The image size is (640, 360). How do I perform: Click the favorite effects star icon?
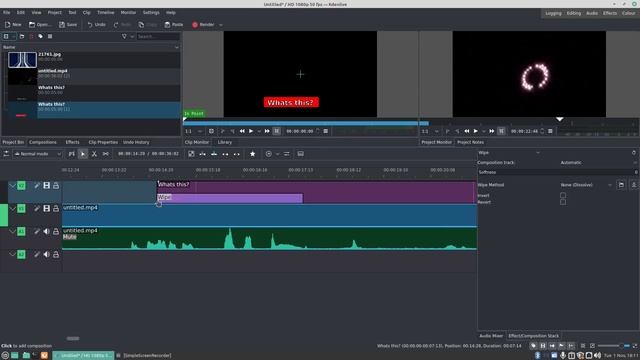pos(253,154)
